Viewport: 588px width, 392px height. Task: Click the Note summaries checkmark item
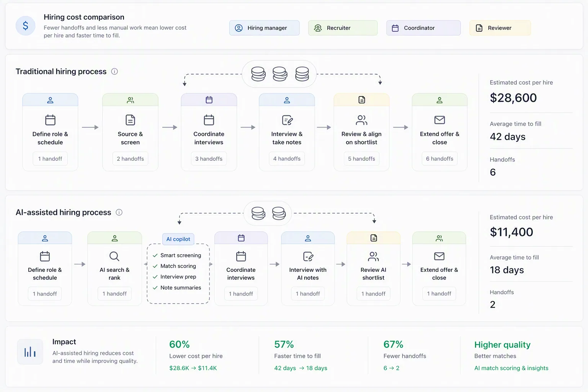point(177,287)
